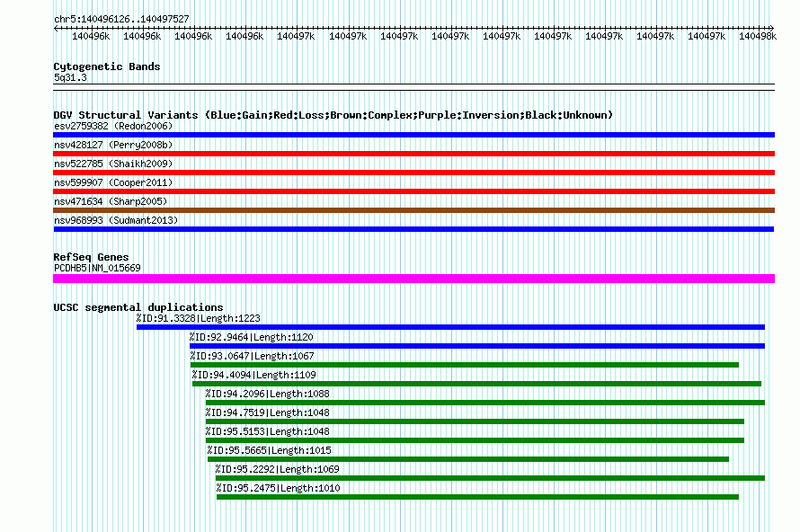800x532 pixels.
Task: Click the 5q31.3 band label
Action: click(x=70, y=77)
